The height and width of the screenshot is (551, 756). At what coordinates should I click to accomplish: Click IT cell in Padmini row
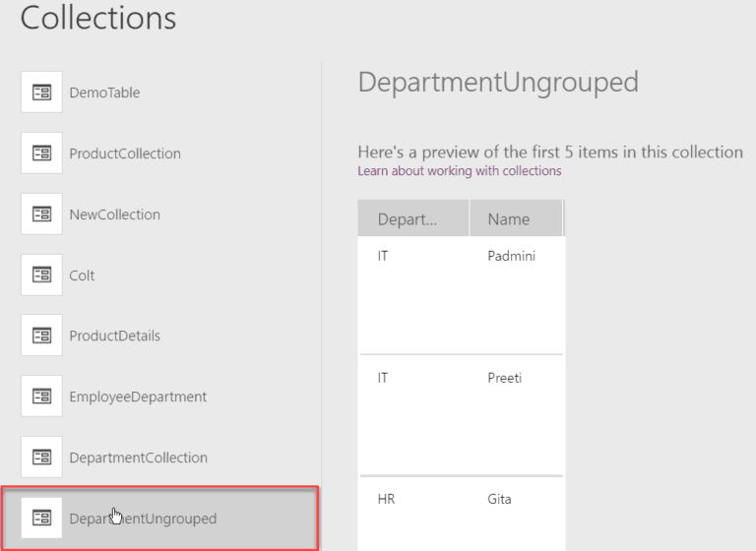coord(383,256)
